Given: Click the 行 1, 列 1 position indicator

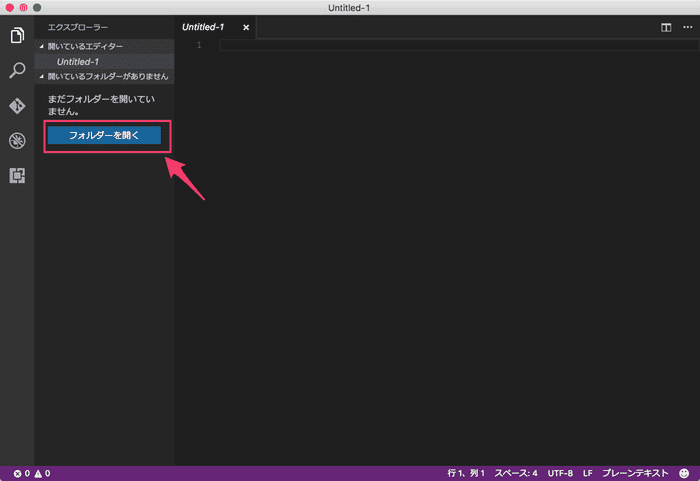Looking at the screenshot, I should tap(466, 473).
